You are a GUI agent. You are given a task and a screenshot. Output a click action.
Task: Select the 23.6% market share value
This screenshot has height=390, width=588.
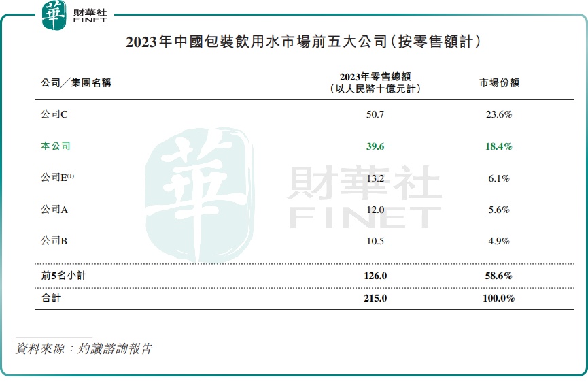pyautogui.click(x=498, y=115)
